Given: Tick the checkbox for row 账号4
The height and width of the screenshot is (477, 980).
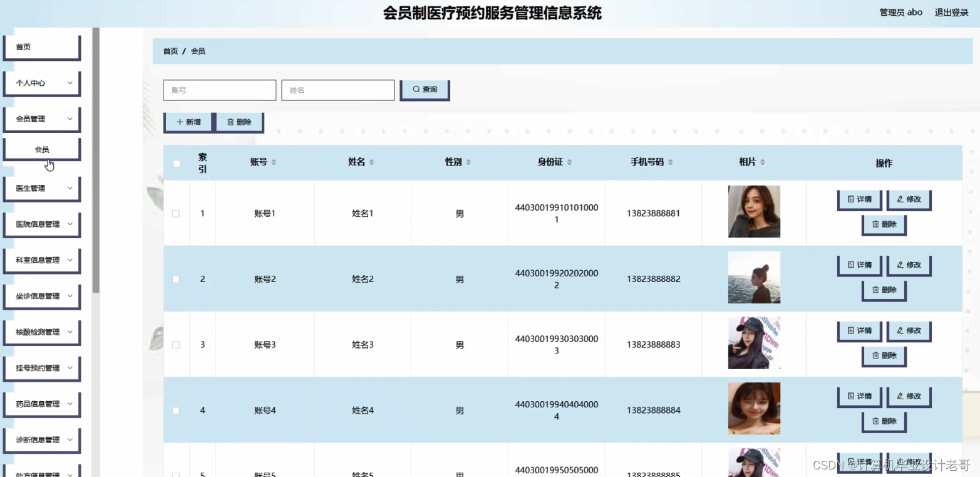Looking at the screenshot, I should (176, 411).
